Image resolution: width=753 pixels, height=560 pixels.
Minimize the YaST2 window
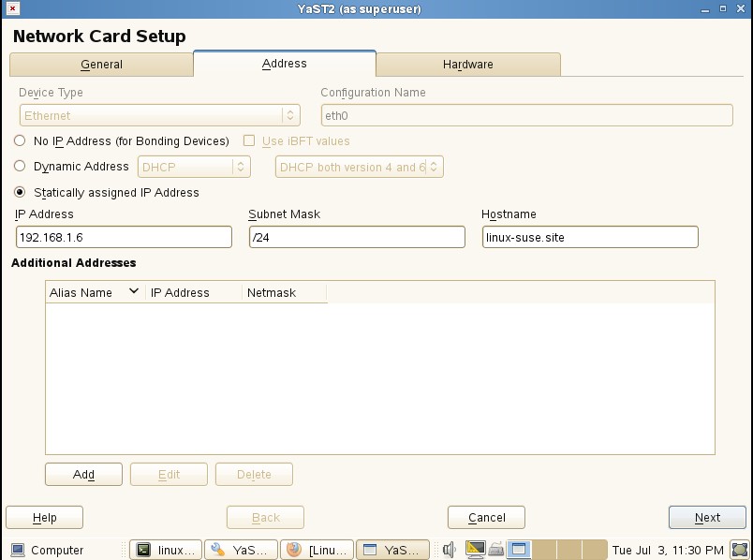tap(705, 9)
